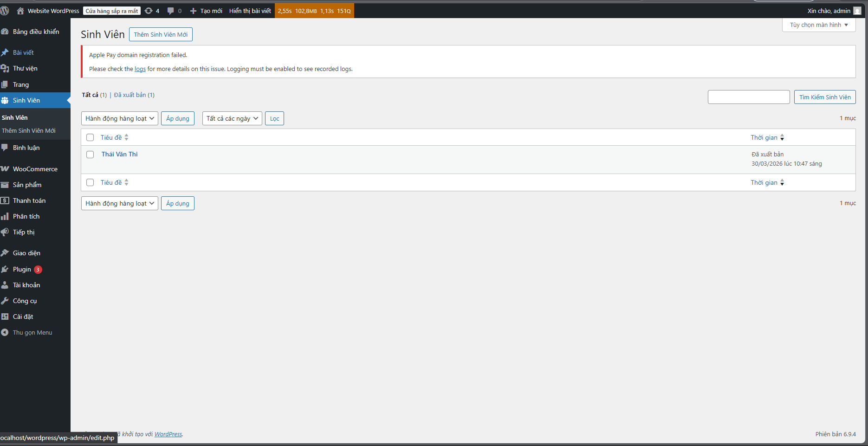Click bottom Áp dụng button
Screen dimensions: 868x446
click(x=178, y=203)
